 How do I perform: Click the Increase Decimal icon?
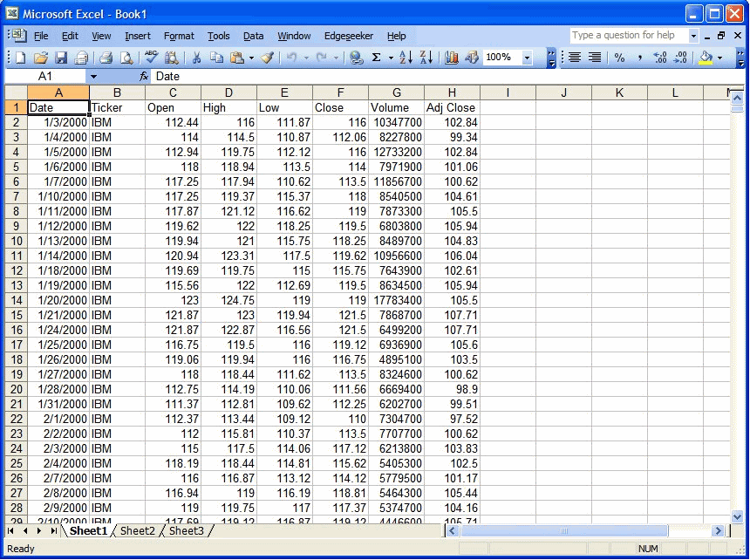pos(660,58)
